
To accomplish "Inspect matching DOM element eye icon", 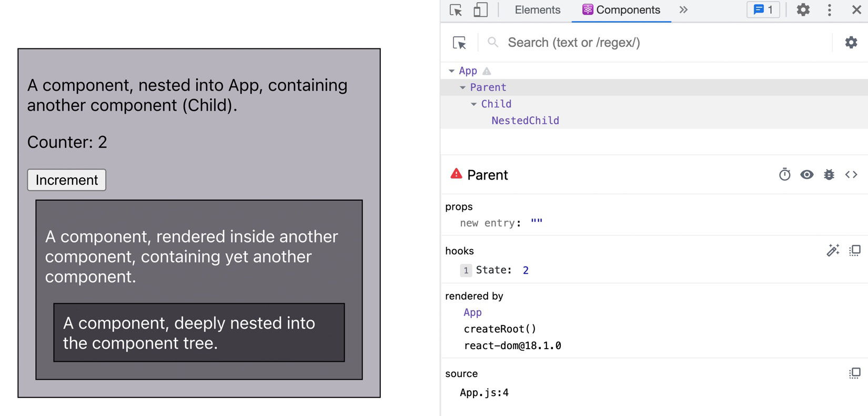I will 806,175.
